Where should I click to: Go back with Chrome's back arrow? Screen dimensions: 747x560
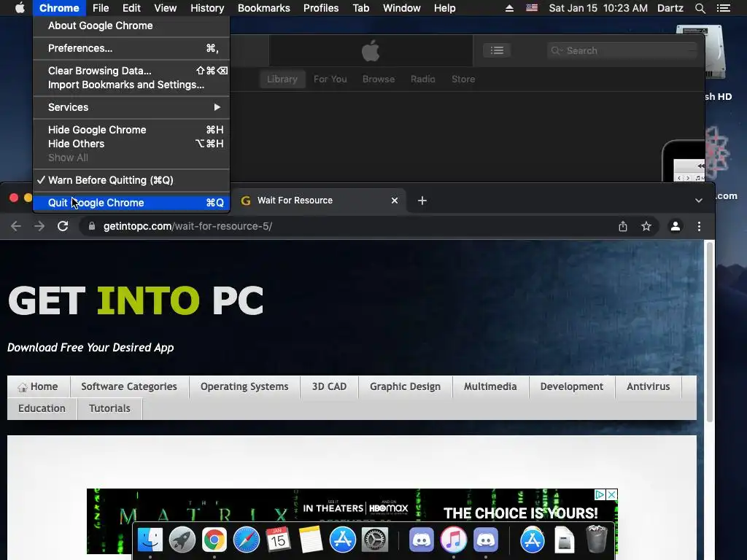pyautogui.click(x=16, y=226)
